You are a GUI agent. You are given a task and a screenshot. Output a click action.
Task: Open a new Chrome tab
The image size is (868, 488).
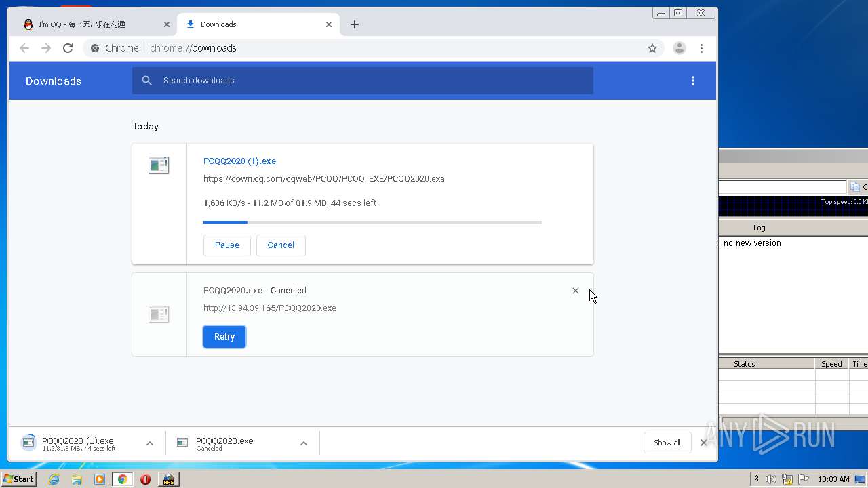point(355,24)
